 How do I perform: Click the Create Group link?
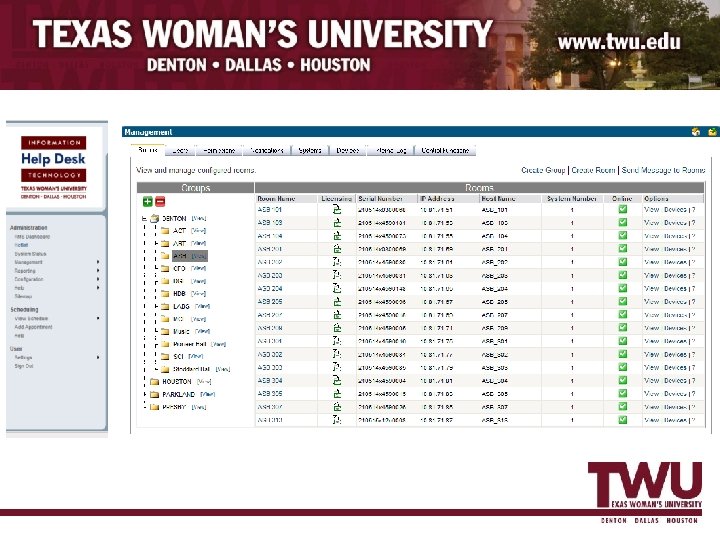543,170
